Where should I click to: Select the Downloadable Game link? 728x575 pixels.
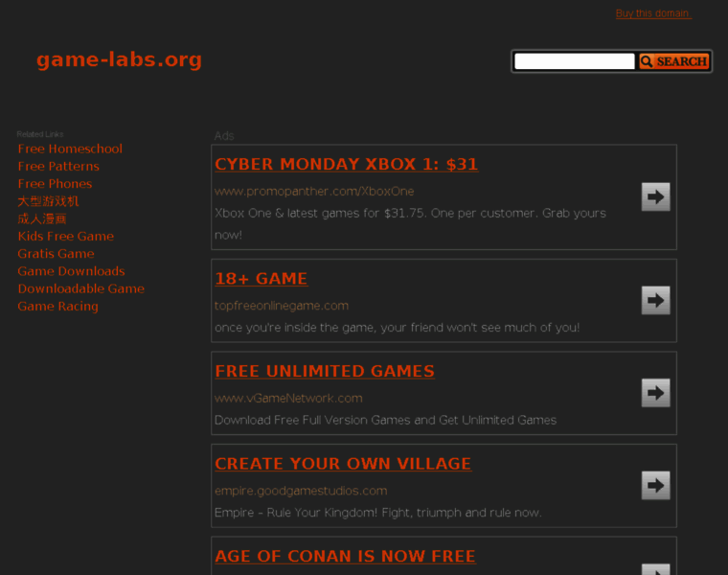(x=80, y=288)
